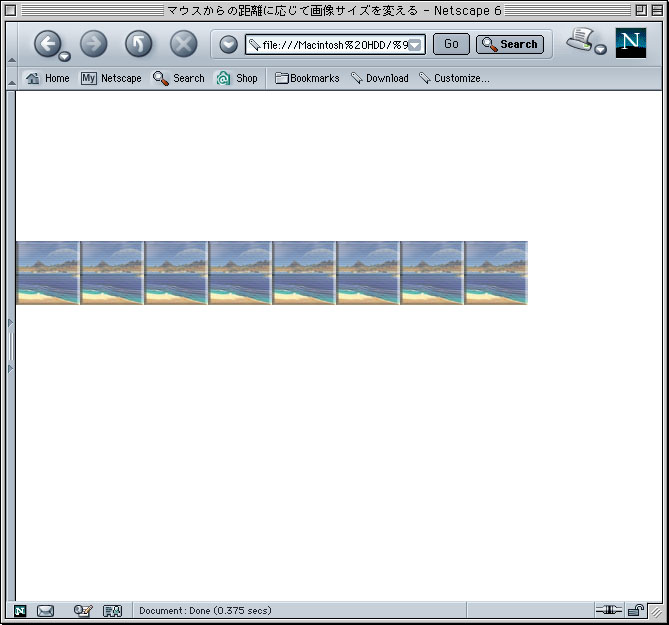Click the window collapse box in title bar
The height and width of the screenshot is (625, 669).
(657, 10)
